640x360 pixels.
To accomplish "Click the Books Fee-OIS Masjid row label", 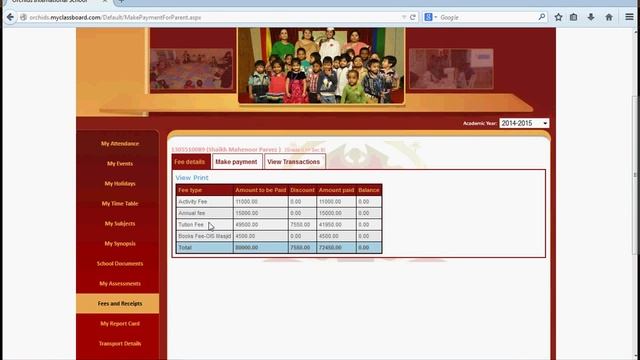I will pos(204,236).
